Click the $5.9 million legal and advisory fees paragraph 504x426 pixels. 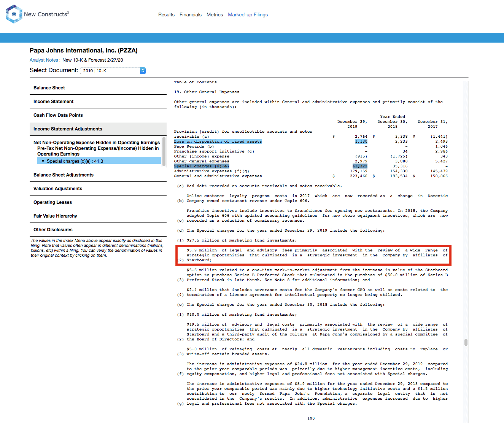(x=313, y=255)
